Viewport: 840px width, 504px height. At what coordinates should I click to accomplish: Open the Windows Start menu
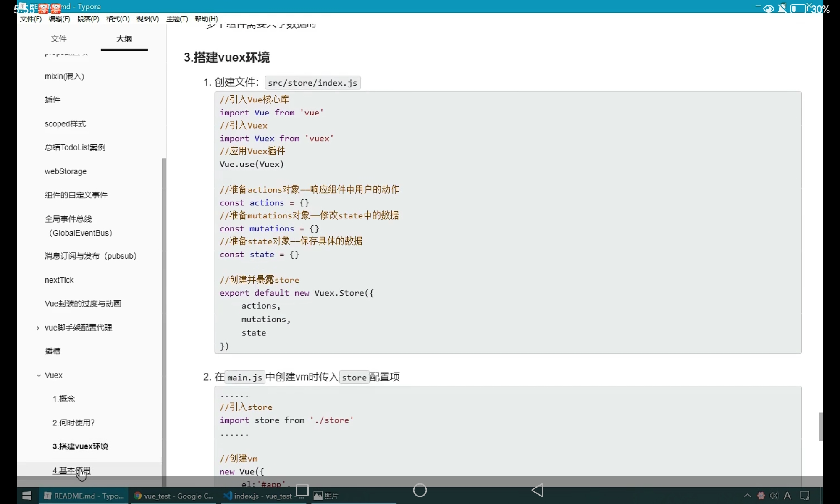click(x=27, y=496)
